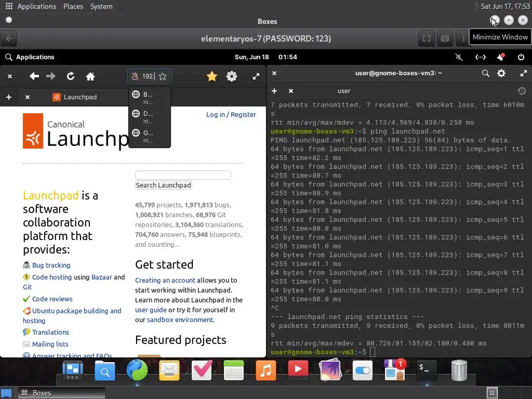Add a new terminal tab
The image size is (532, 399).
click(274, 91)
